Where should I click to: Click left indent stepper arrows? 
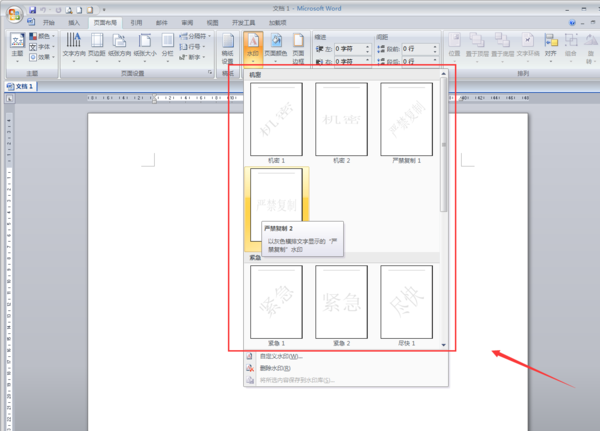pos(368,49)
